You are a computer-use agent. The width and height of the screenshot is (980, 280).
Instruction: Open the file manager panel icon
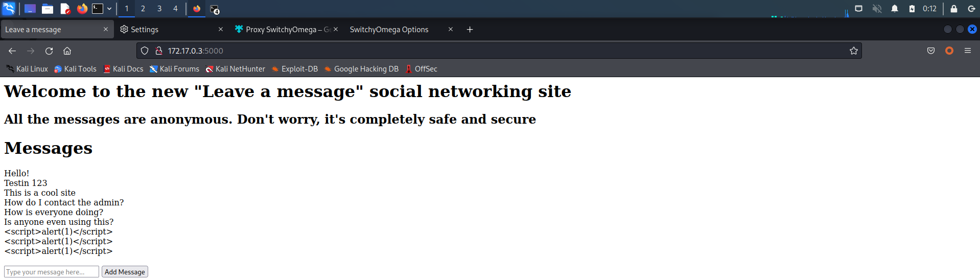click(48, 9)
